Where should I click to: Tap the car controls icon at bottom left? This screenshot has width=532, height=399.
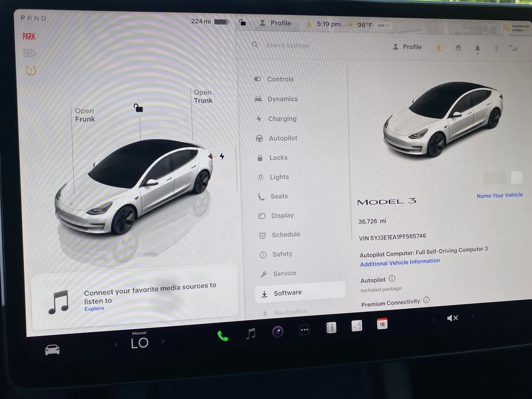pyautogui.click(x=52, y=350)
